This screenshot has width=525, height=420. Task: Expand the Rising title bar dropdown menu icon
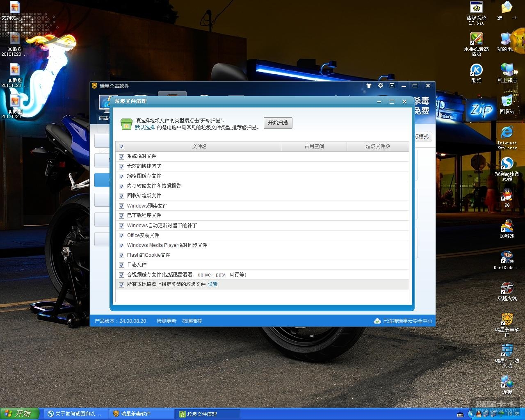tap(392, 86)
